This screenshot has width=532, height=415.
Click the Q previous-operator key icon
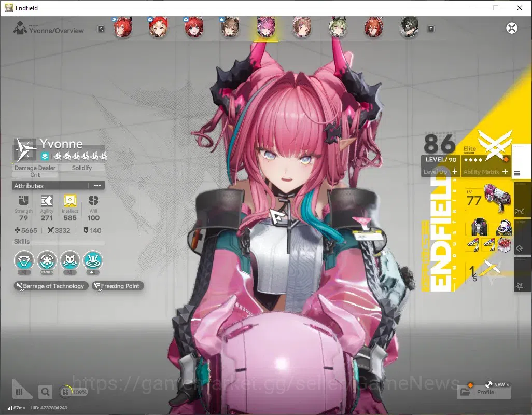(x=101, y=29)
